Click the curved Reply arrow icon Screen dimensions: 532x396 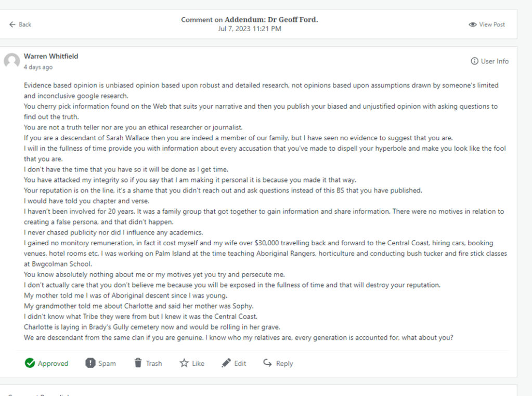[x=267, y=363]
